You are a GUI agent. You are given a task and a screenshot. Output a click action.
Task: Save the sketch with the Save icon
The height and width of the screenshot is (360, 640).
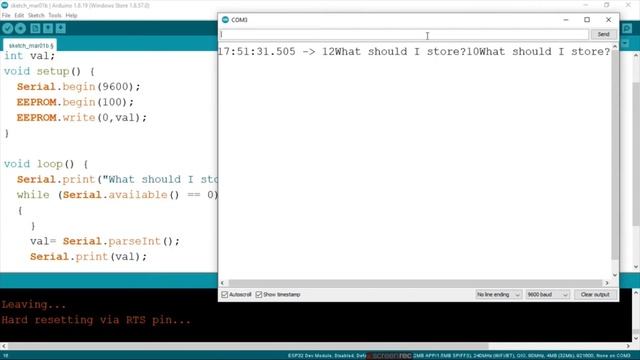point(61,28)
